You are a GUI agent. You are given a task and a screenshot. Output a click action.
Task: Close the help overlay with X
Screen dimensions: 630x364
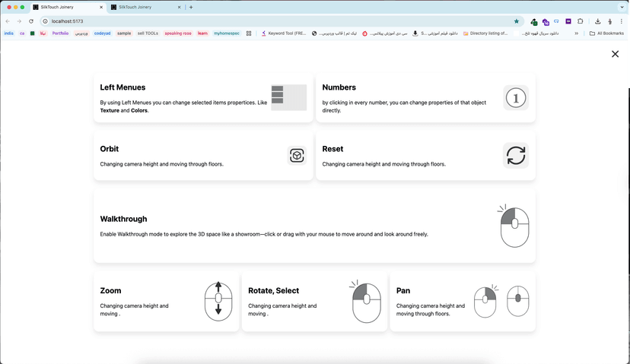point(615,54)
